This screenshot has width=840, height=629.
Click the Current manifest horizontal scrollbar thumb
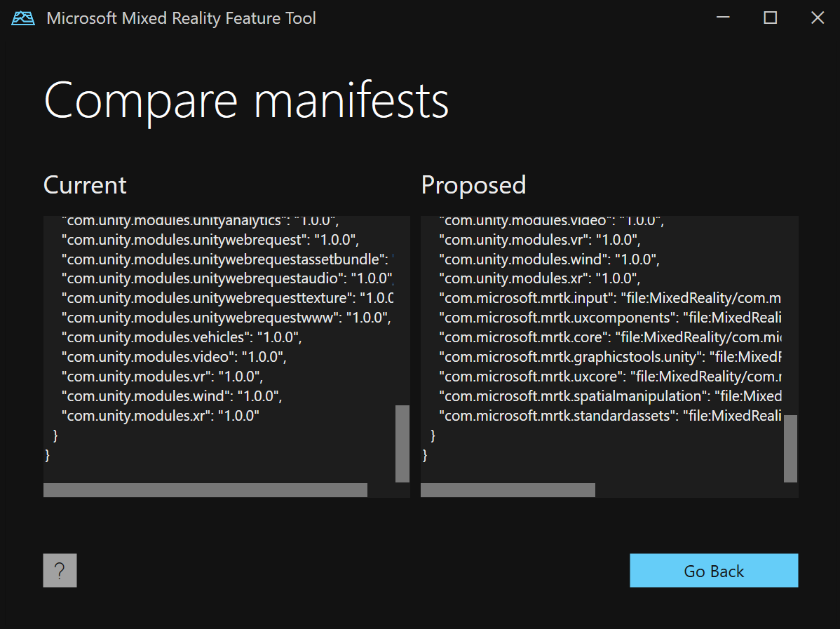(205, 490)
